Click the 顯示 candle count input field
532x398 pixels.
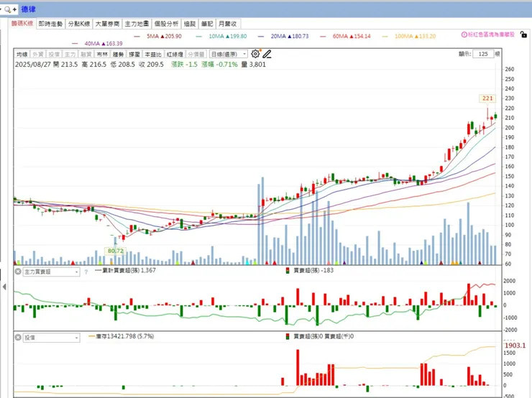[483, 54]
